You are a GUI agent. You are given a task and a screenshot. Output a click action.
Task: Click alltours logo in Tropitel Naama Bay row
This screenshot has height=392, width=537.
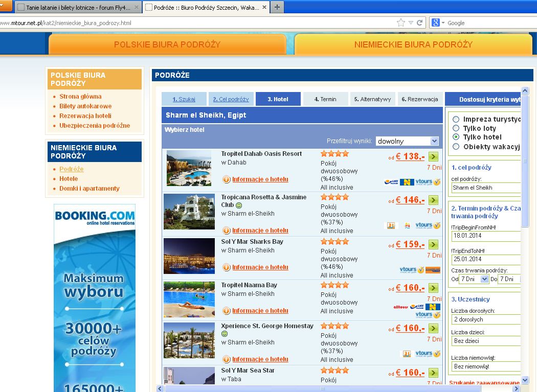click(400, 307)
